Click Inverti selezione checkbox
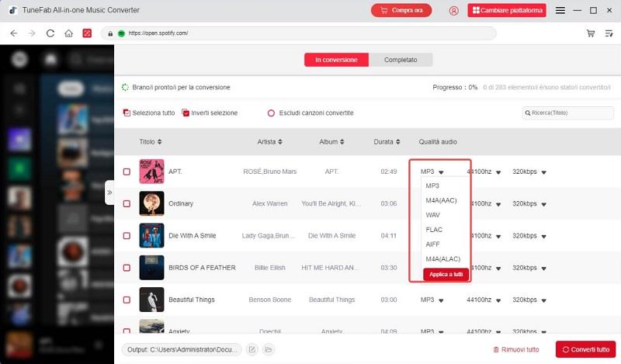621x364 pixels. (x=186, y=113)
